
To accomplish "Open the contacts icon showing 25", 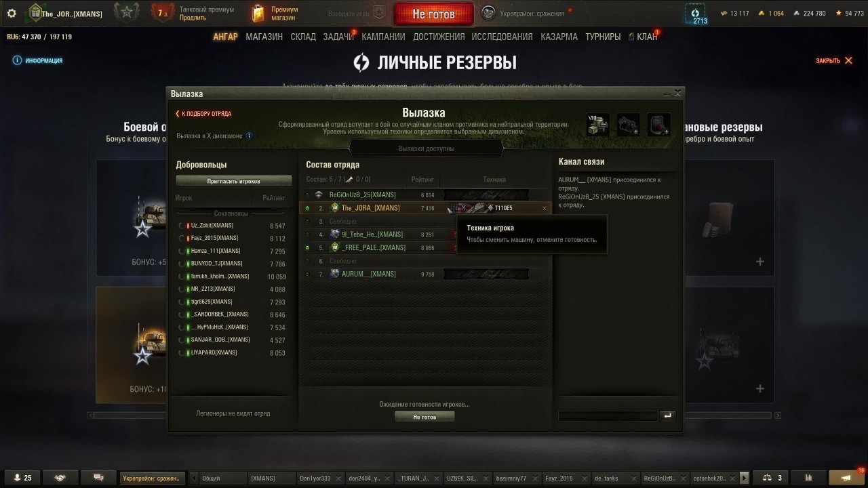I will point(22,478).
